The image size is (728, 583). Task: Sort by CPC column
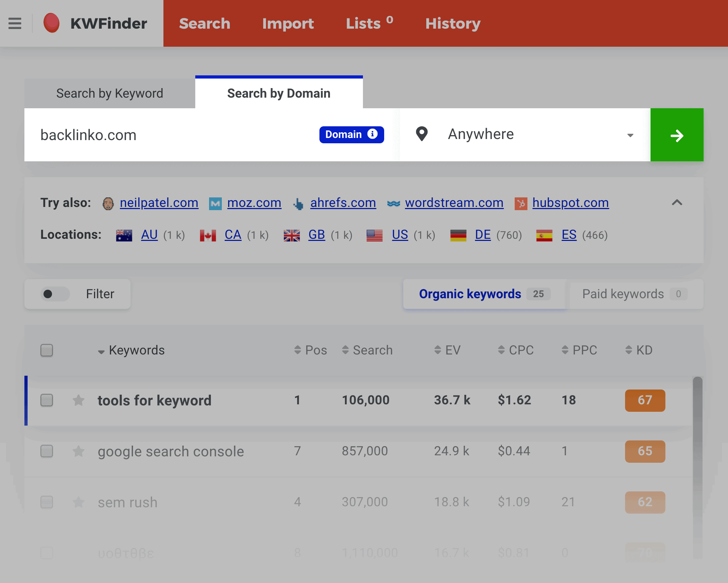point(516,350)
